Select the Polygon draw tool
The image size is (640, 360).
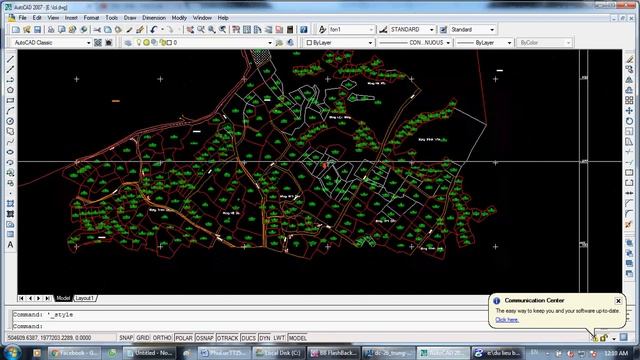pyautogui.click(x=11, y=90)
